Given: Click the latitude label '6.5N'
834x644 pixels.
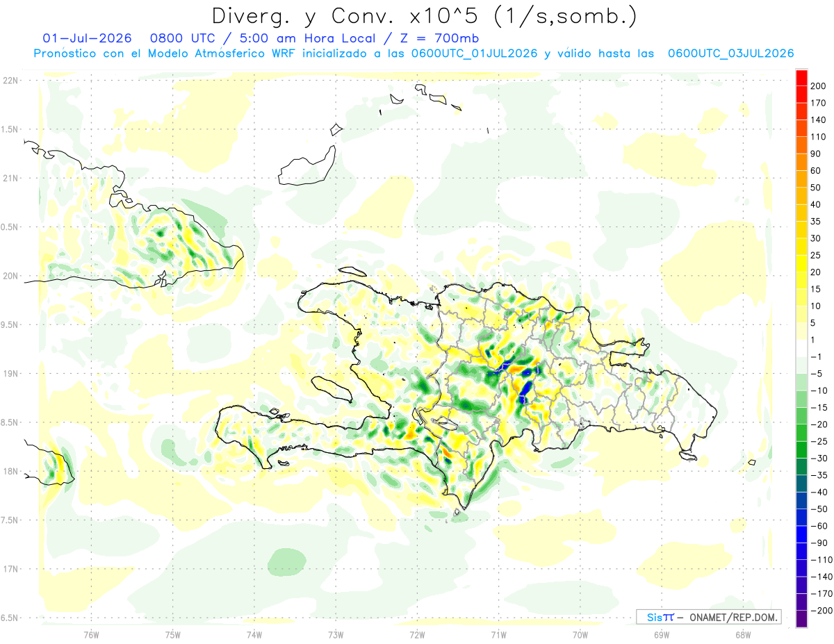Looking at the screenshot, I should click(10, 618).
